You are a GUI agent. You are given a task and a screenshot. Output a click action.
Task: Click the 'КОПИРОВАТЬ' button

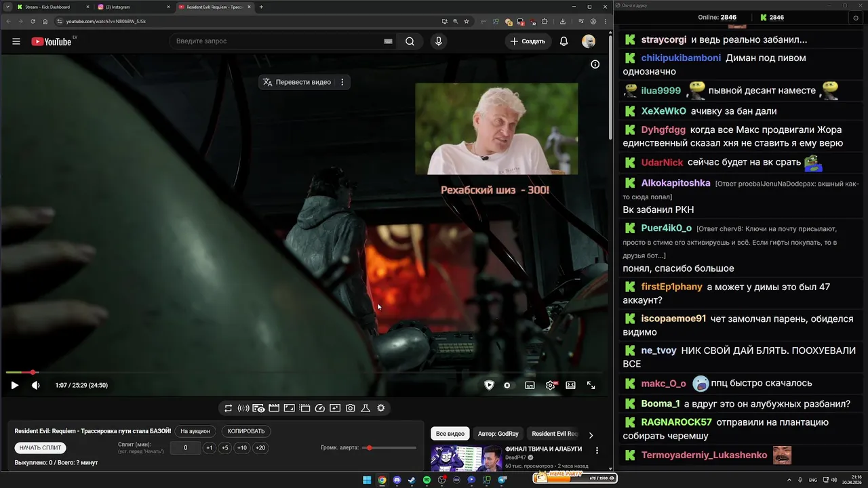(x=246, y=431)
